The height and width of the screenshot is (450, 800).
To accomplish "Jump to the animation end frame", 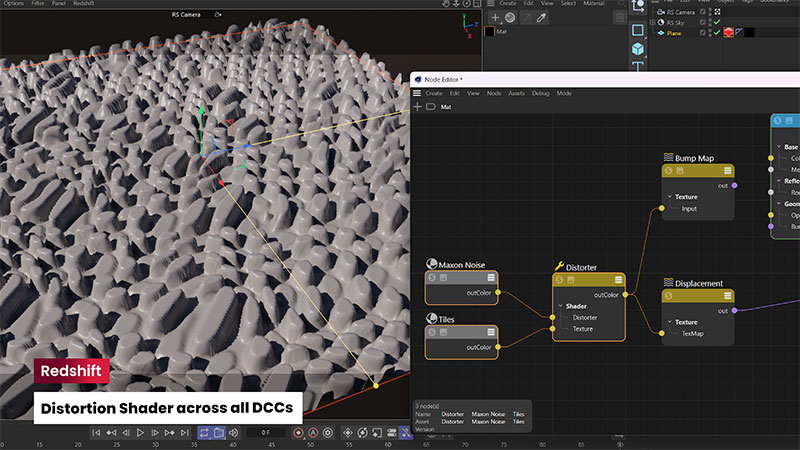I will coord(183,433).
